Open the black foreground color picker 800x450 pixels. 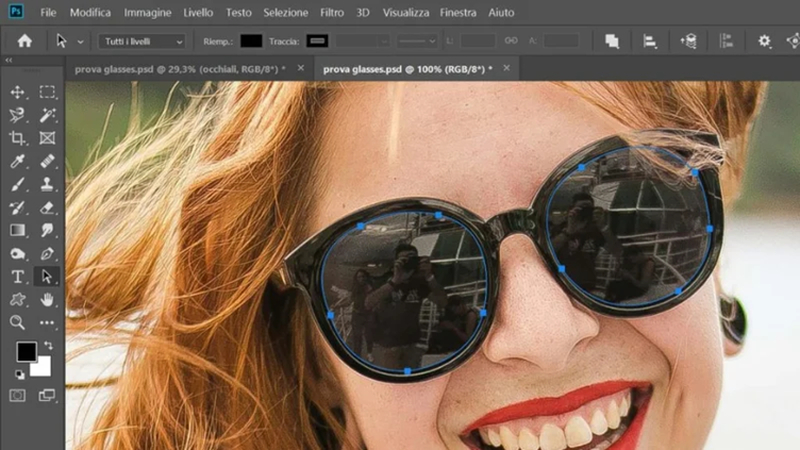point(26,352)
